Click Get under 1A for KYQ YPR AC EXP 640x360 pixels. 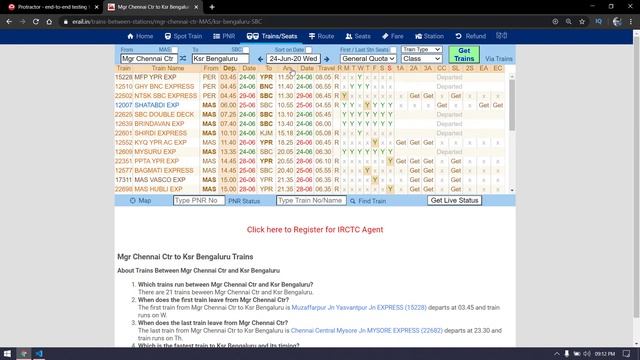(401, 142)
